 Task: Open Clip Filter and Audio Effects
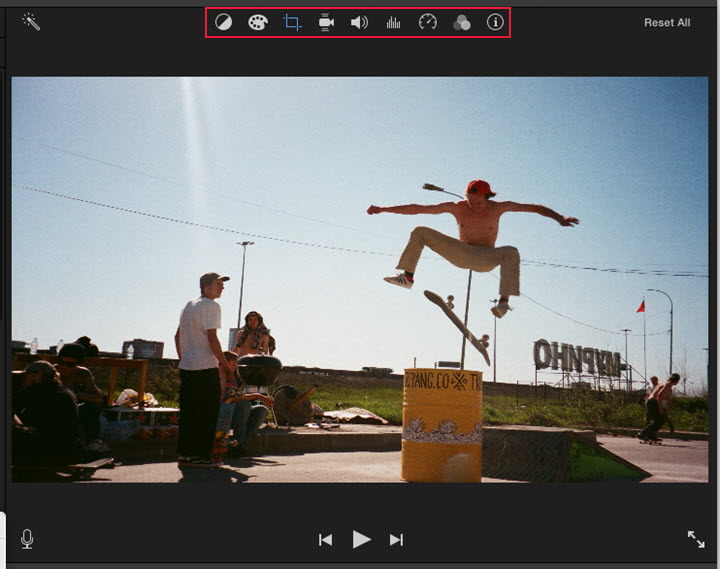pos(461,22)
